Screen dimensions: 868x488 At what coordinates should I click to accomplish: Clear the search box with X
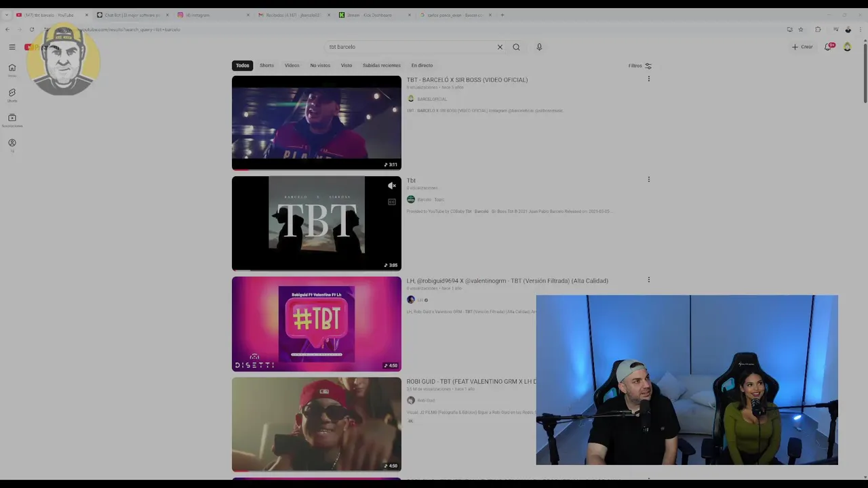point(500,47)
